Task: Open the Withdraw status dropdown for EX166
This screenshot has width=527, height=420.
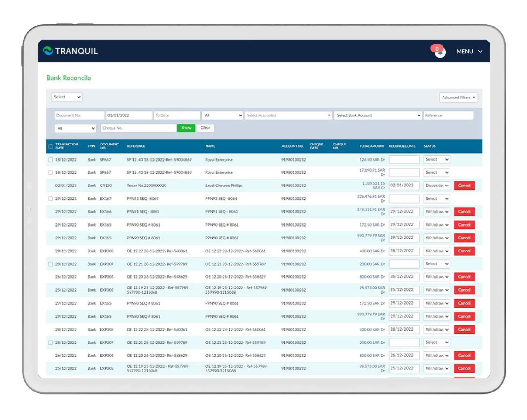Action: click(437, 212)
